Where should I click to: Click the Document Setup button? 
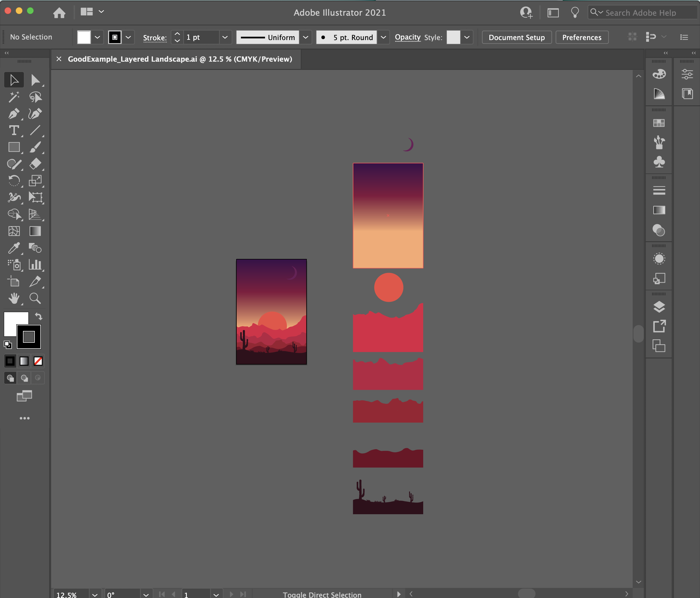tap(517, 37)
